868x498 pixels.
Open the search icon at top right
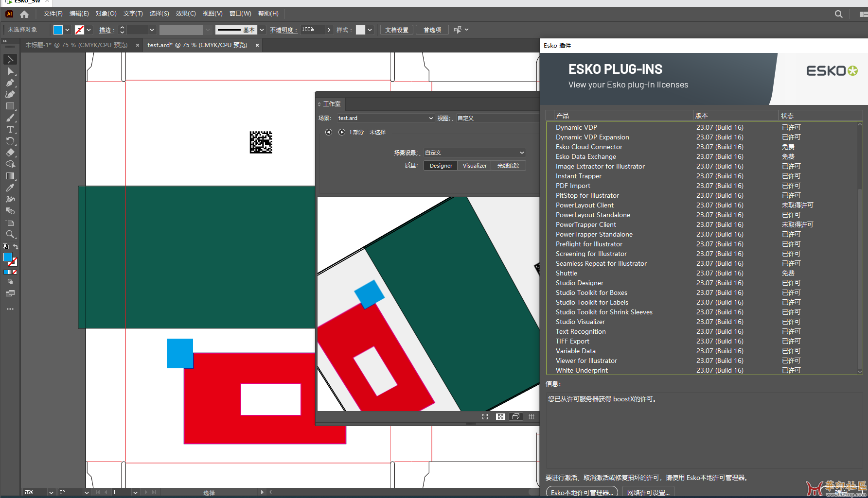click(839, 14)
